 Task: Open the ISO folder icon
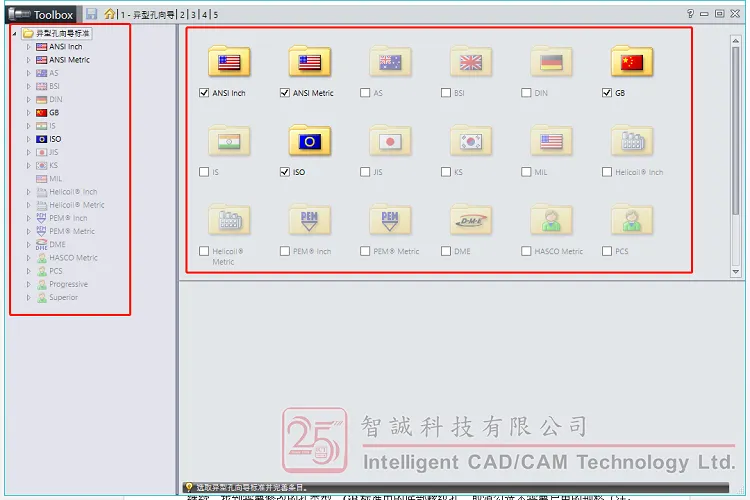click(x=309, y=141)
